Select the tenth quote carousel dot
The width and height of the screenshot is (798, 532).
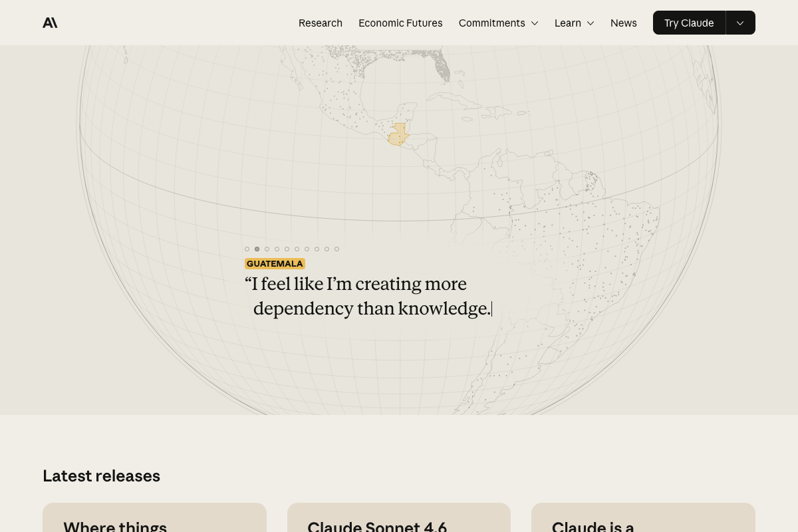[x=337, y=249]
